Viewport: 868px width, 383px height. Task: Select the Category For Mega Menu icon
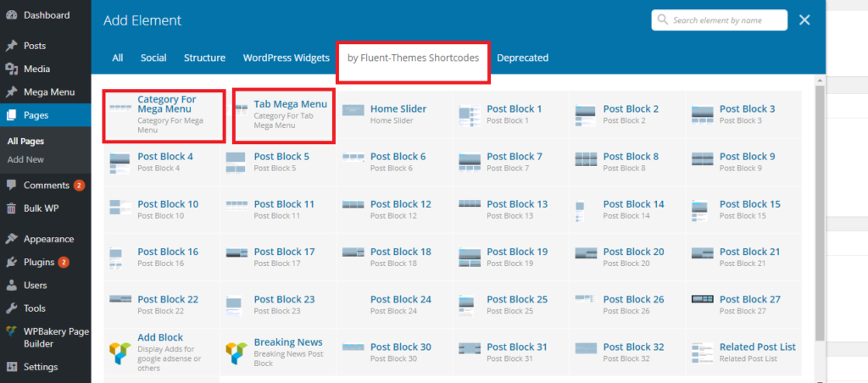(120, 108)
